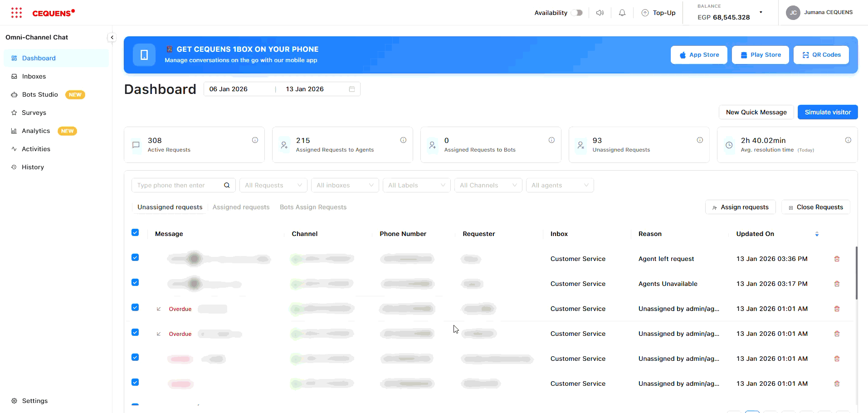Click the Unassigned Requests person icon
868x413 pixels.
click(581, 145)
